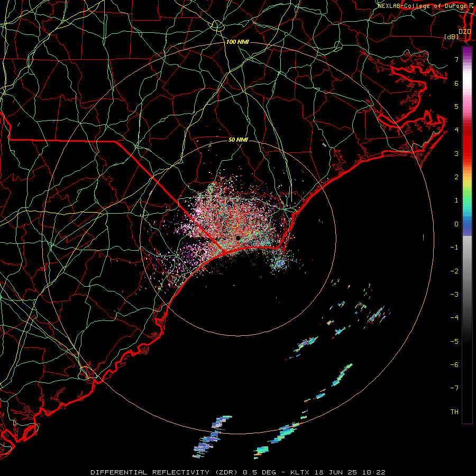Click the "-2" value on the dB scale
The width and height of the screenshot is (476, 476).
pos(454,271)
